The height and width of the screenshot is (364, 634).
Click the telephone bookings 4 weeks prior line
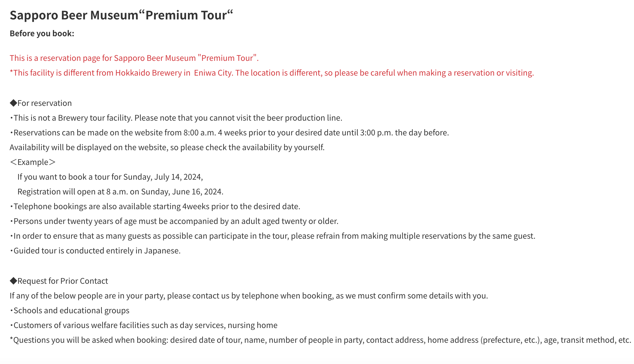pos(157,206)
